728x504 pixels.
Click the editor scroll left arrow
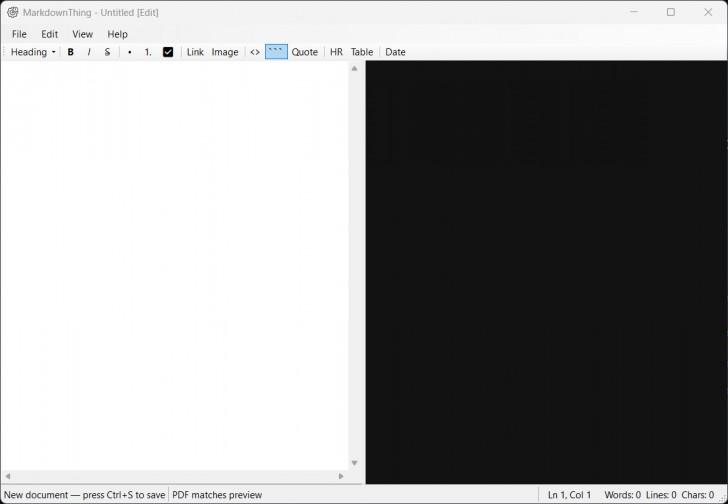tap(7, 476)
